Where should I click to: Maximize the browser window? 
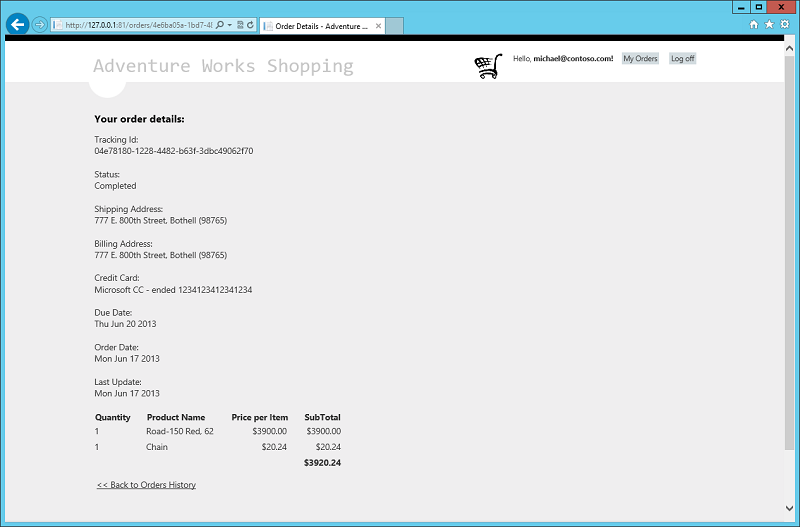click(759, 7)
